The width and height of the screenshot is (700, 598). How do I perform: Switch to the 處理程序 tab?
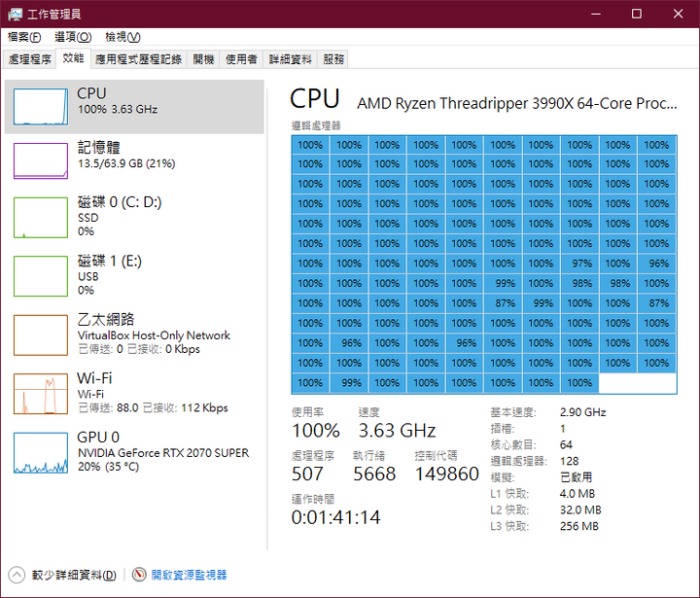[29, 59]
